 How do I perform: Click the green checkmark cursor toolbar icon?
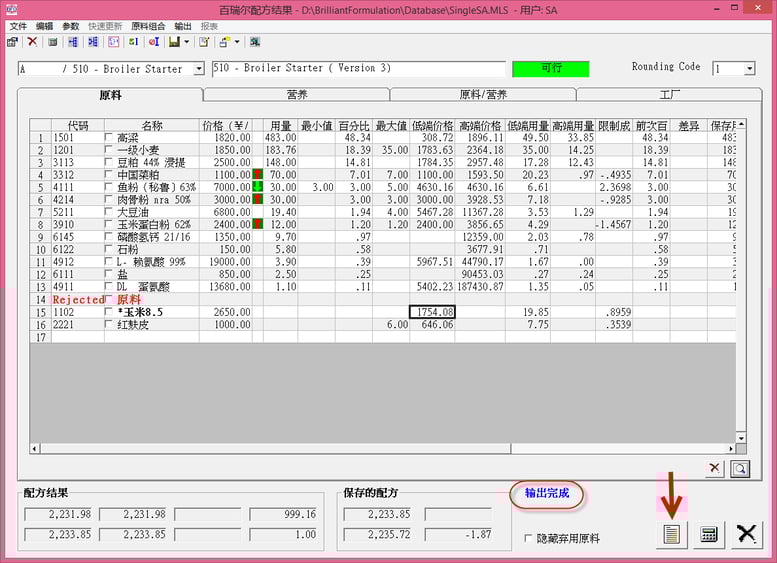coord(134,42)
